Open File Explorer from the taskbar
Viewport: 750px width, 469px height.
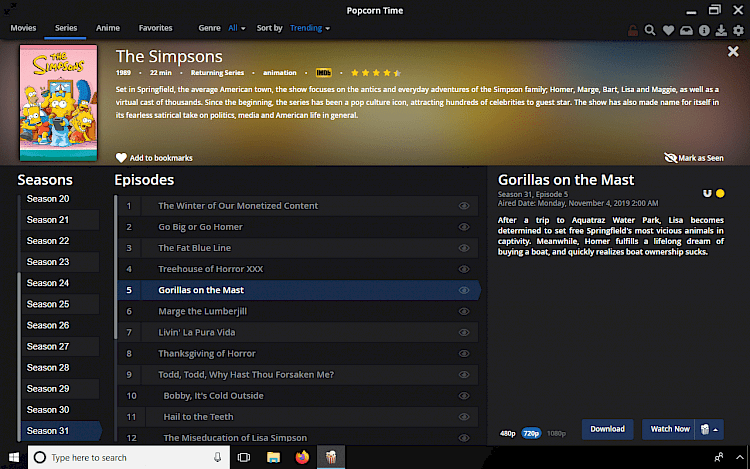[273, 458]
